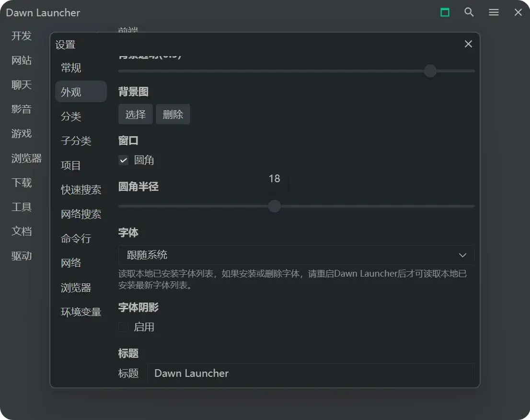Select 聊天 category in main sidebar
This screenshot has height=420, width=530.
click(21, 84)
